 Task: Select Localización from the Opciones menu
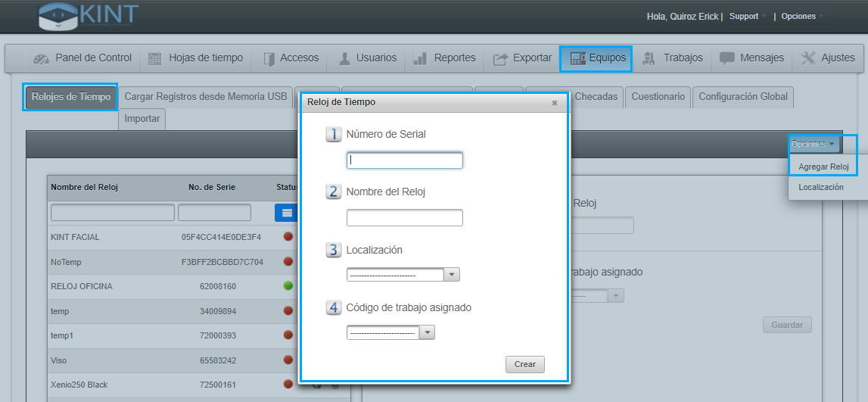coord(821,187)
